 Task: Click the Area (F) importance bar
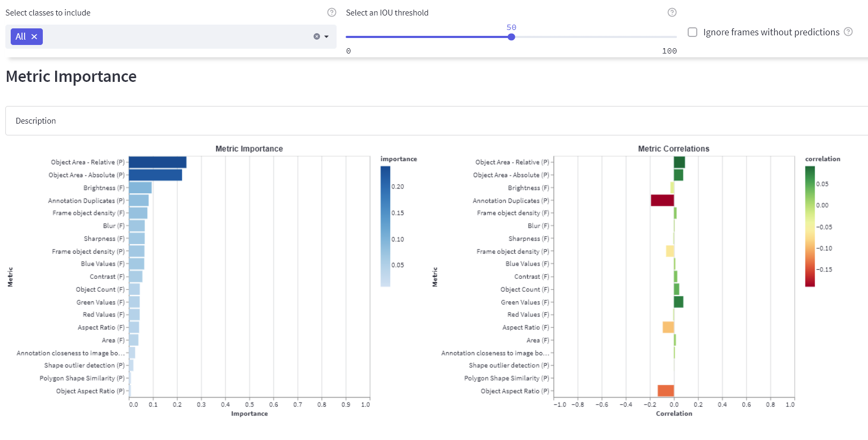click(x=134, y=340)
